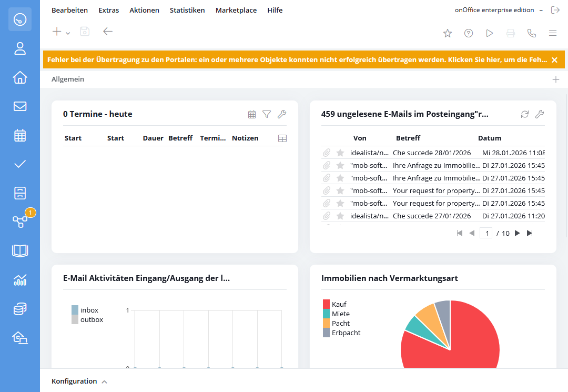Click the orange portal transfer error banner
Image resolution: width=568 pixels, height=392 pixels.
[297, 59]
